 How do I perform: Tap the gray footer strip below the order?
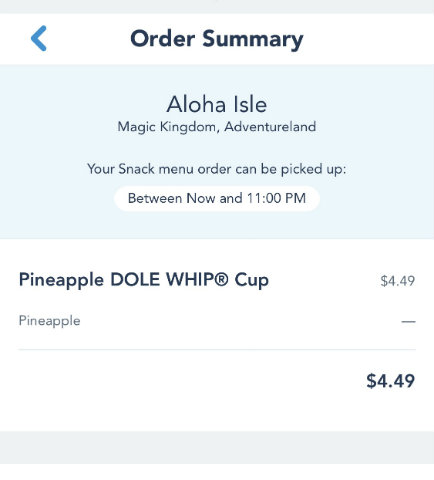(x=217, y=447)
